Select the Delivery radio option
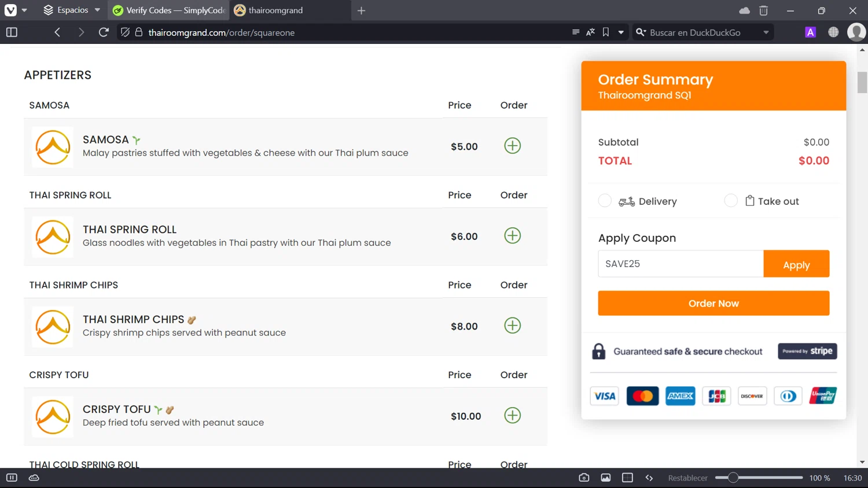868x488 pixels. pyautogui.click(x=605, y=201)
